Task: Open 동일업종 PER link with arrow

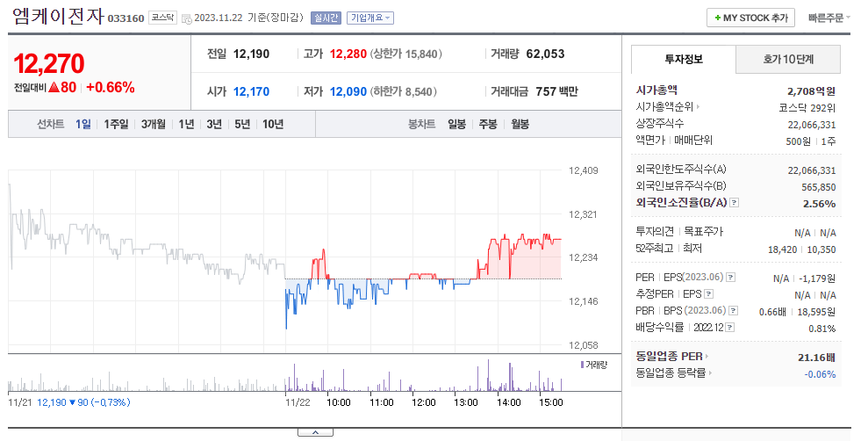Action: tap(672, 357)
